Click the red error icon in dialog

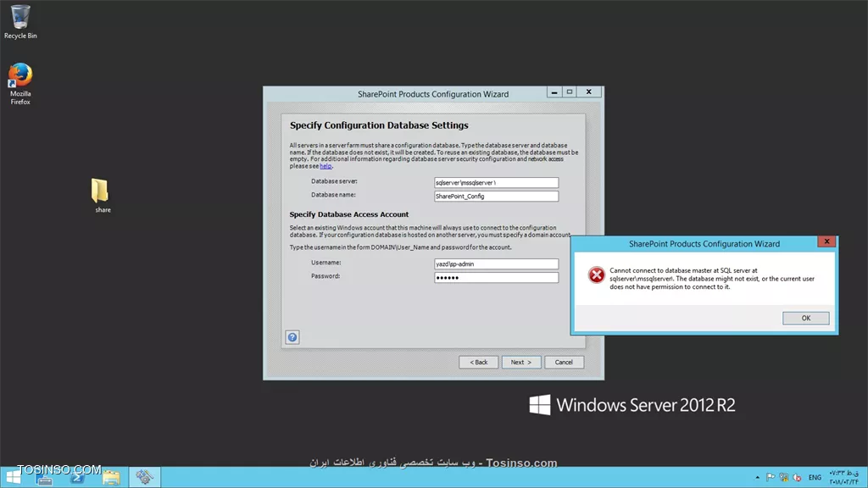tap(596, 274)
